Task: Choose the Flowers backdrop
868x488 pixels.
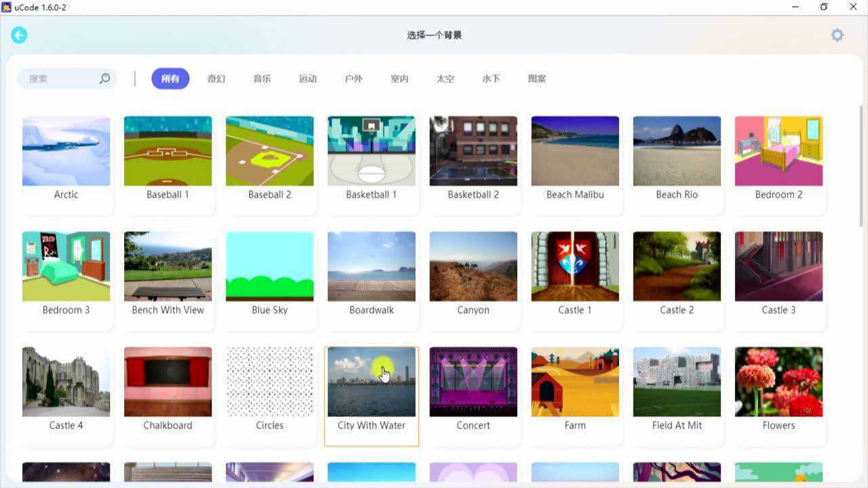Action: click(778, 381)
